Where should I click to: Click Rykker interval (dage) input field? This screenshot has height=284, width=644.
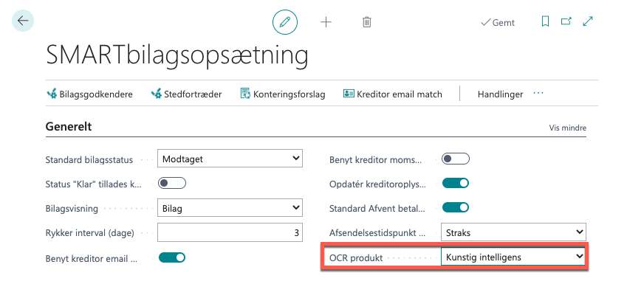coord(230,232)
